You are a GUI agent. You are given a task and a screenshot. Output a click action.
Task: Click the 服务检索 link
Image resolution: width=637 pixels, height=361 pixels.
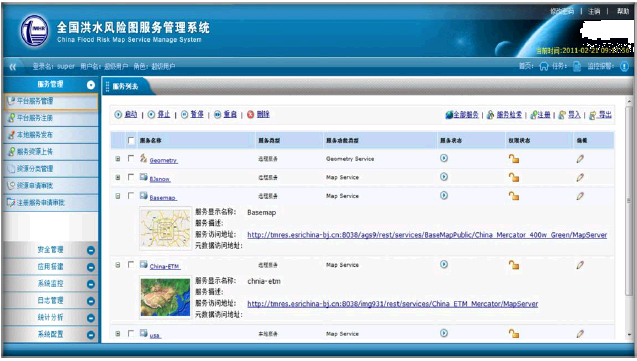(509, 115)
